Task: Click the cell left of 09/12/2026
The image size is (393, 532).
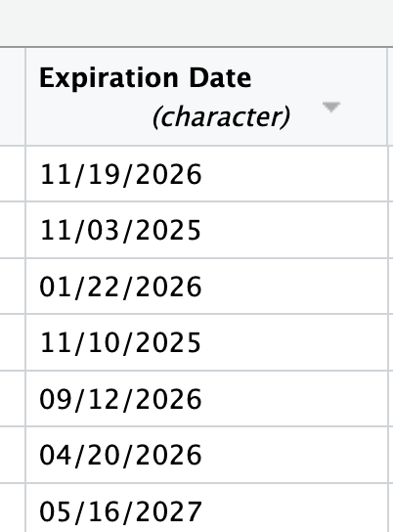Action: (x=12, y=399)
